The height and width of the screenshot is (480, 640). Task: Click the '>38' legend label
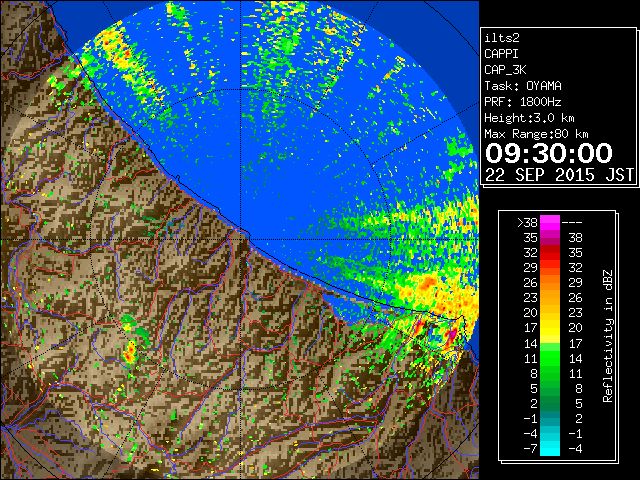527,222
